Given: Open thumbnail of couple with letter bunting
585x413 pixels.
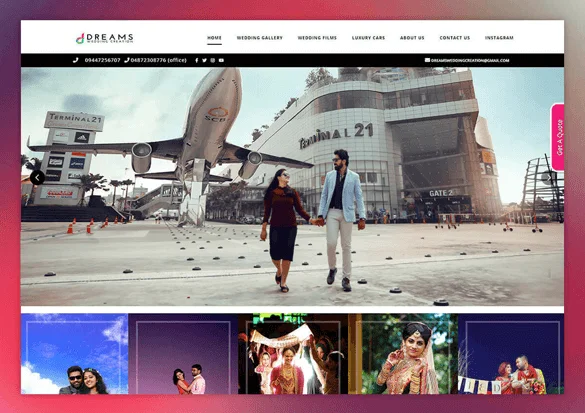Looking at the screenshot, I should [511, 354].
